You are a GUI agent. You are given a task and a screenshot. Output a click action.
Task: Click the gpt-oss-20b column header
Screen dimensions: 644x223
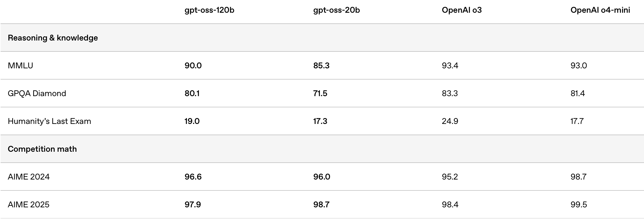click(x=337, y=10)
